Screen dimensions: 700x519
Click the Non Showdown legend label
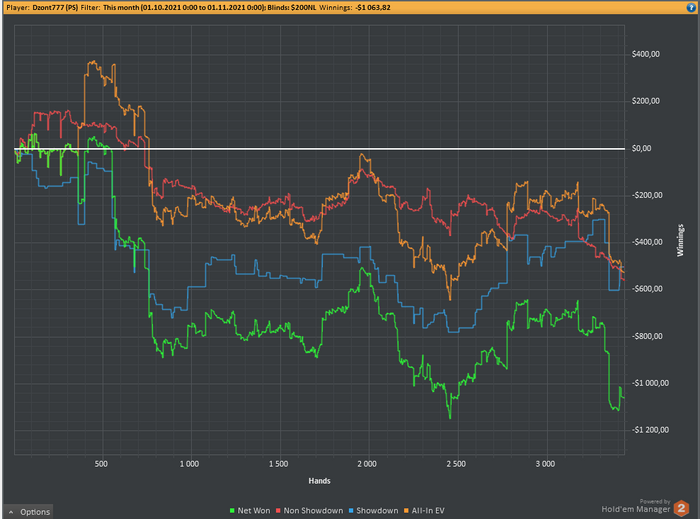coord(313,511)
